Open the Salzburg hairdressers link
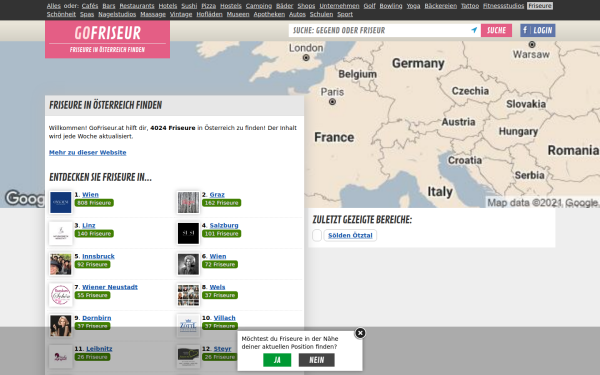 [224, 225]
